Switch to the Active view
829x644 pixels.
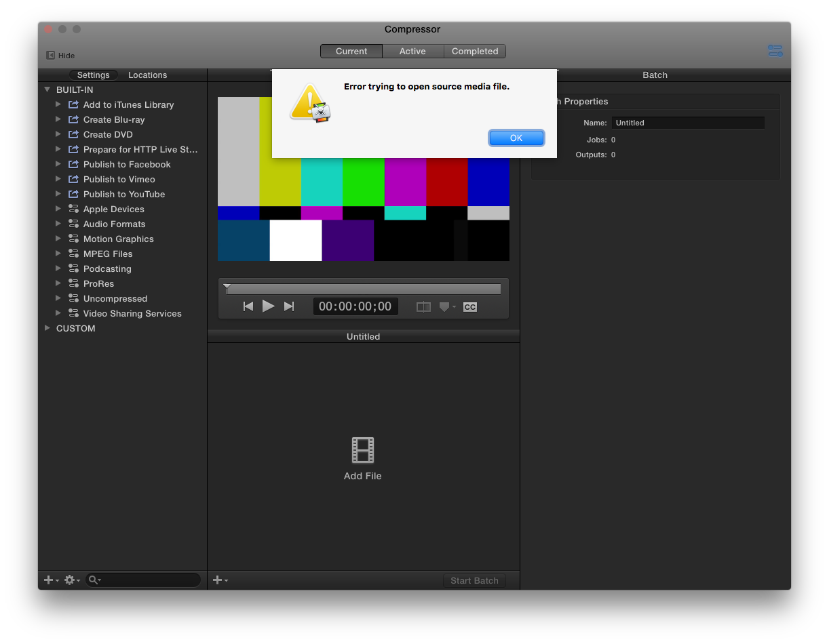(x=412, y=52)
